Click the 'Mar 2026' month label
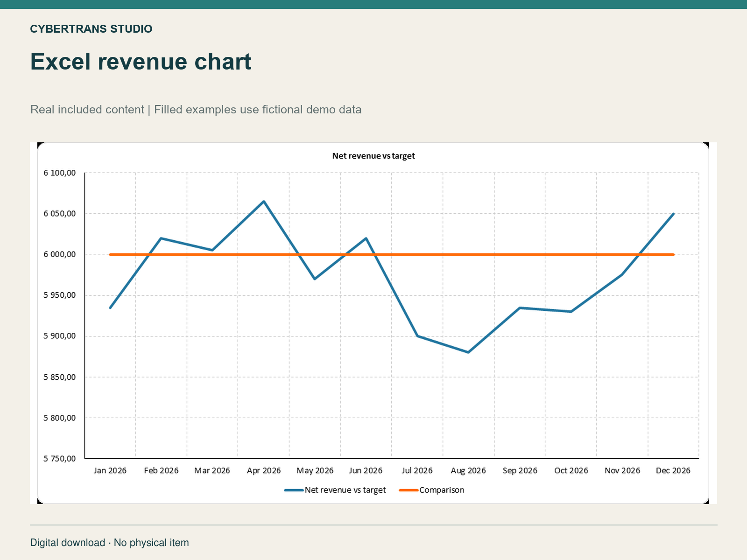The image size is (747, 560). (x=212, y=470)
